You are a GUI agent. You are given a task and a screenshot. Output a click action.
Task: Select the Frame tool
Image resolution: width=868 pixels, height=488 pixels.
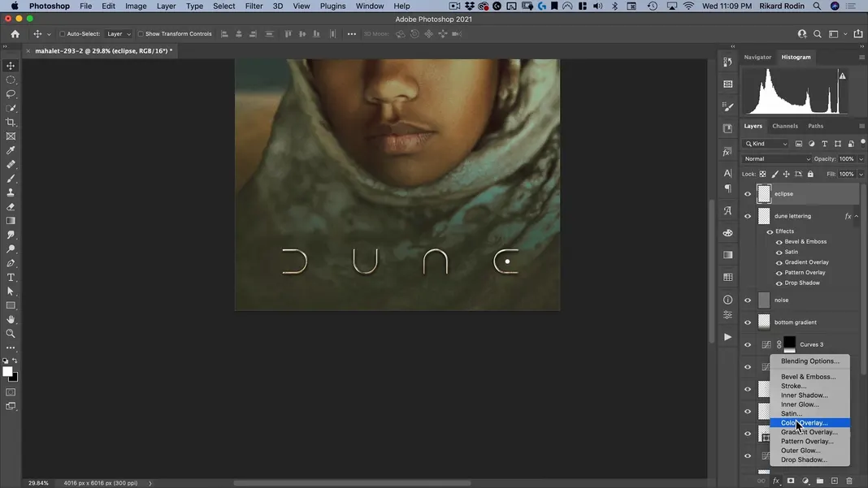coord(11,136)
